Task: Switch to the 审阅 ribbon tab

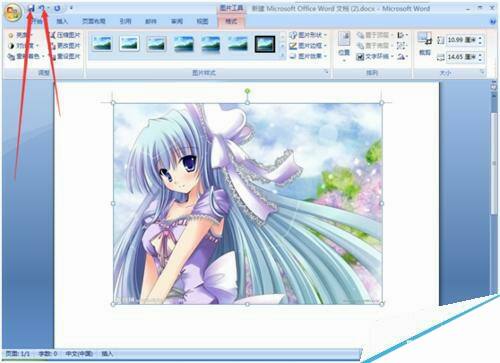Action: tap(177, 22)
